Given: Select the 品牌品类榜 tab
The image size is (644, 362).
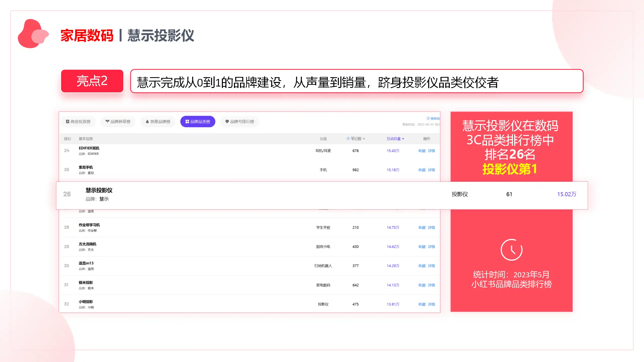Looking at the screenshot, I should [x=198, y=121].
